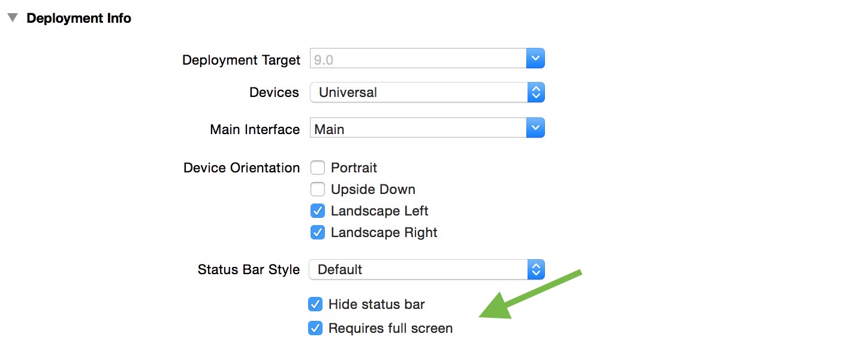
Task: Open the Devices dropdown showing Universal
Action: (420, 92)
